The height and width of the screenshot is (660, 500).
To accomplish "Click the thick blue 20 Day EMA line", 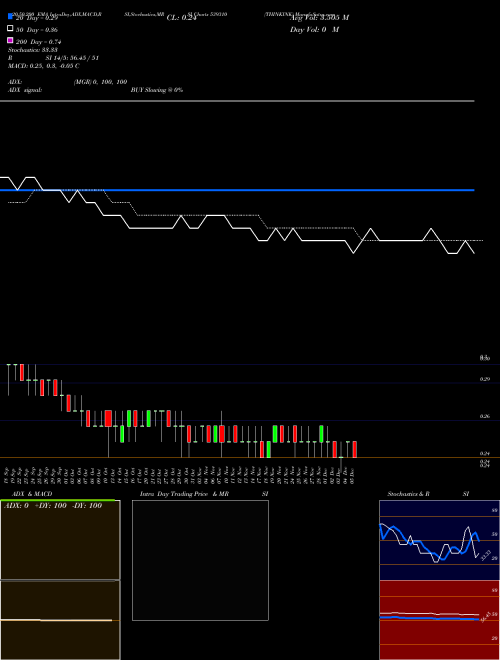I will (x=237, y=190).
